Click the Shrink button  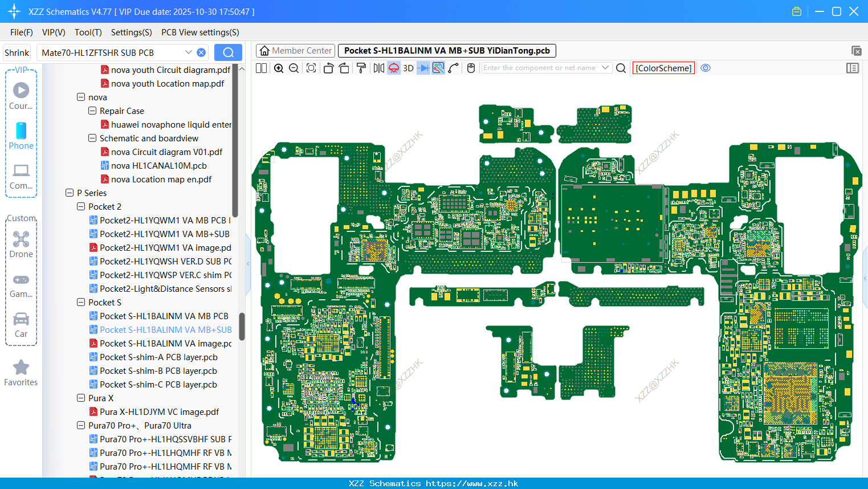(x=17, y=52)
